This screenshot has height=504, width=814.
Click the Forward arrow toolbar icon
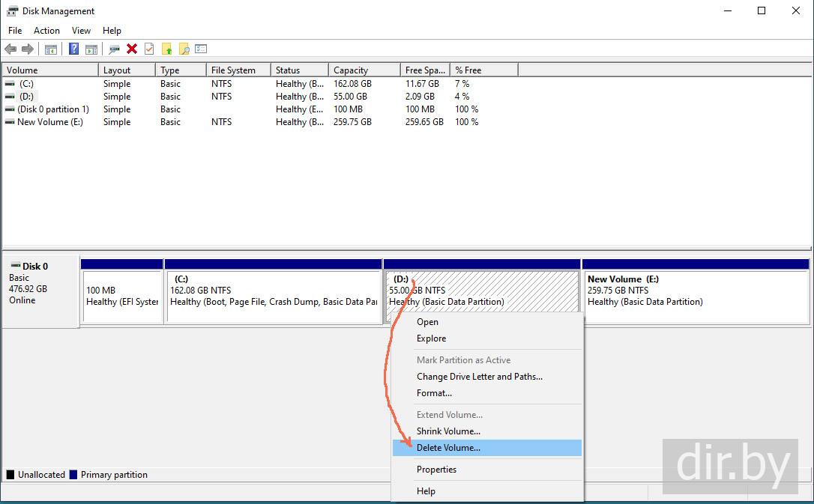click(28, 49)
